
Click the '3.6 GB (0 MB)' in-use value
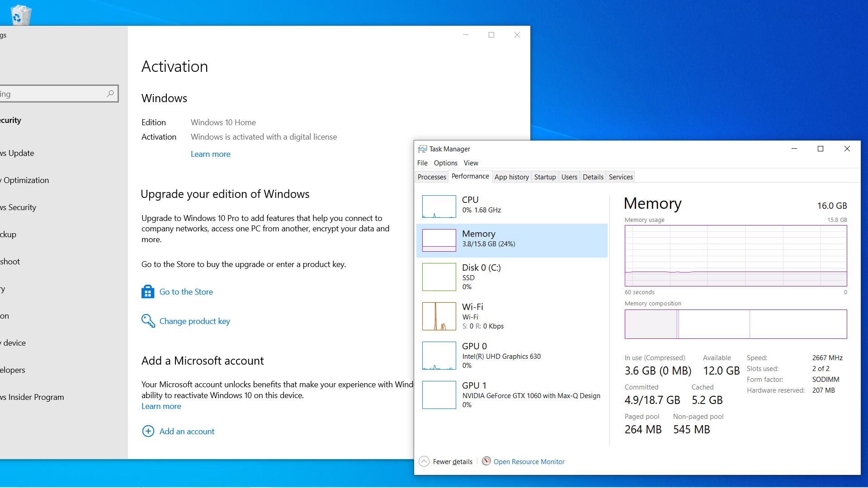658,371
